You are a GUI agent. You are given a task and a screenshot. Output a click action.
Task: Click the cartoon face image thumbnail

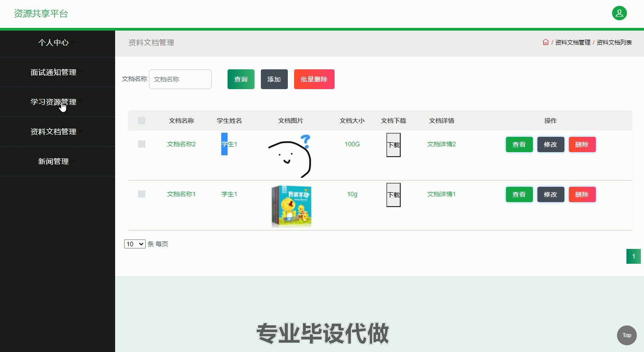(290, 156)
